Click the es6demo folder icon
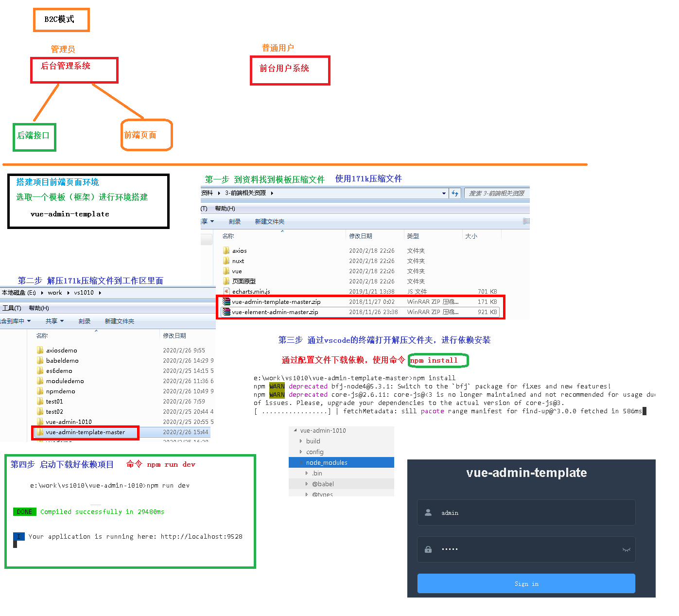This screenshot has width=679, height=616. [x=40, y=370]
